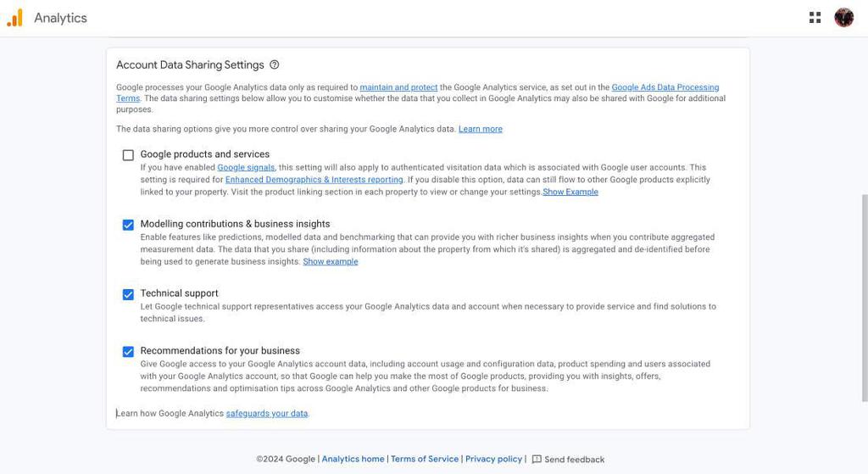Open Enhanced Demographics & Interests reporting link
The height and width of the screenshot is (474, 868).
(314, 180)
